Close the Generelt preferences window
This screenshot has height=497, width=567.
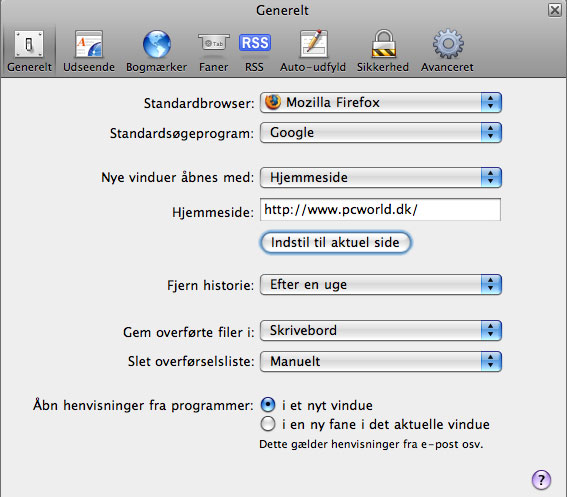554,10
